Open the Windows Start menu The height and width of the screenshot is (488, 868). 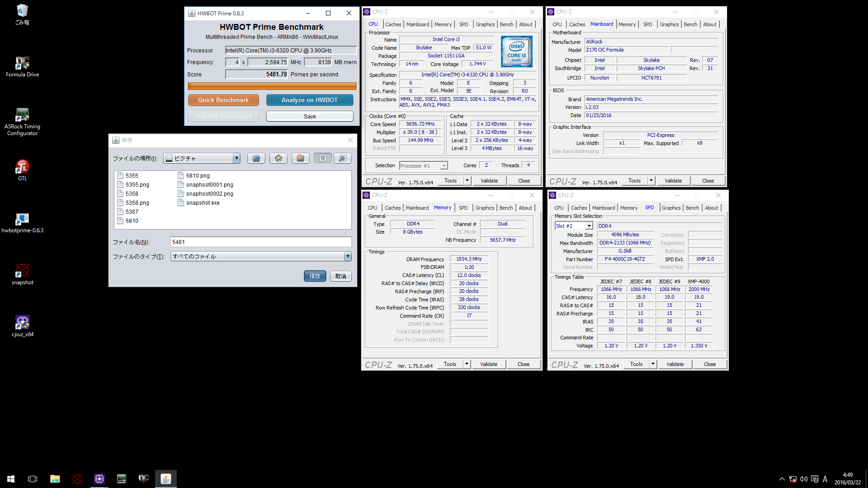pos(11,479)
